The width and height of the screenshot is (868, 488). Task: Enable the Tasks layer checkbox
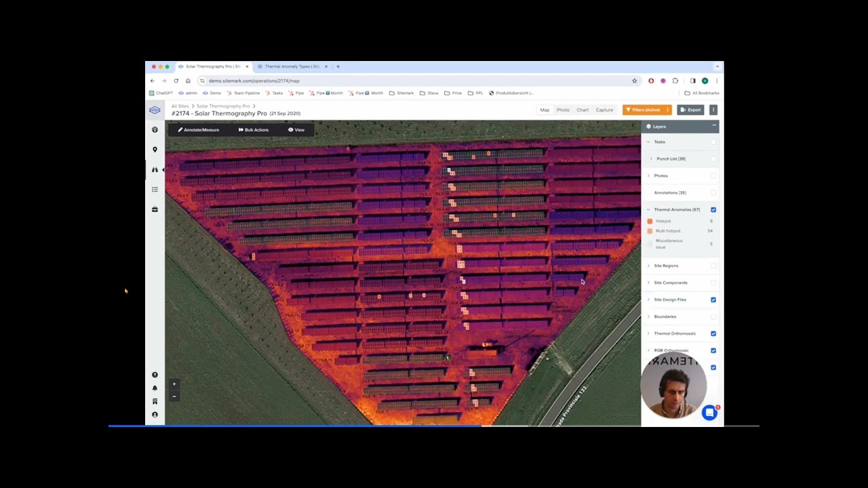[713, 142]
